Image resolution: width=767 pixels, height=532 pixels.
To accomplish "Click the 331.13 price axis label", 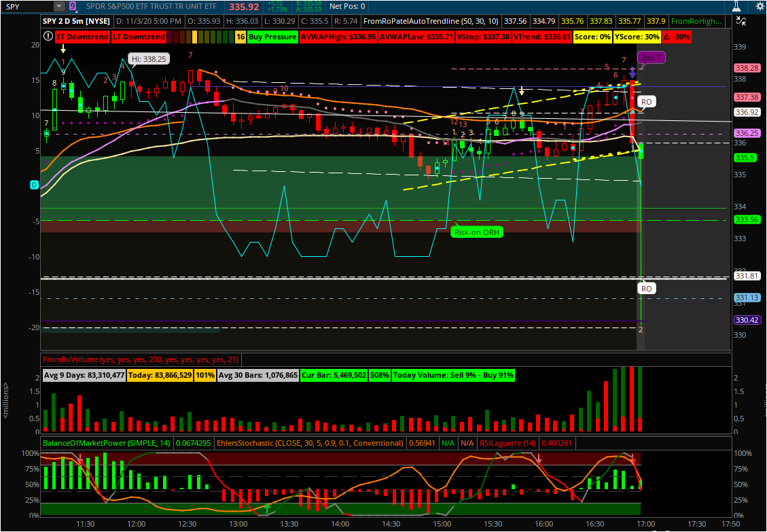I will (x=747, y=298).
